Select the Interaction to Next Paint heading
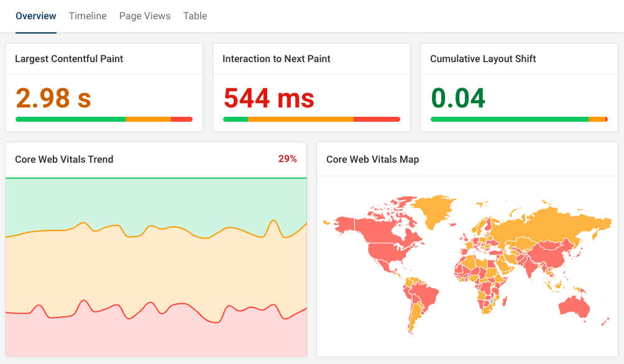 click(x=276, y=59)
